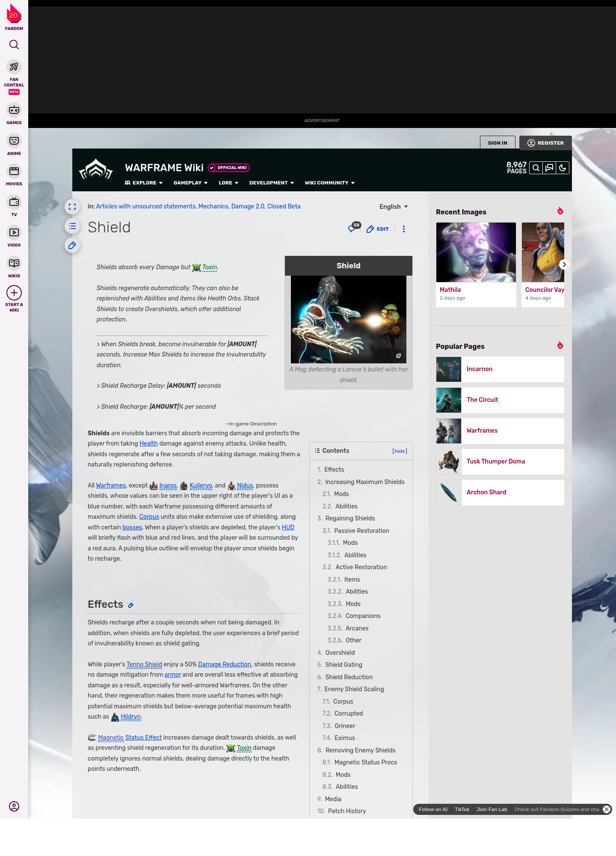Click the Fandom search magnifier icon
This screenshot has height=856, width=616.
tap(14, 45)
